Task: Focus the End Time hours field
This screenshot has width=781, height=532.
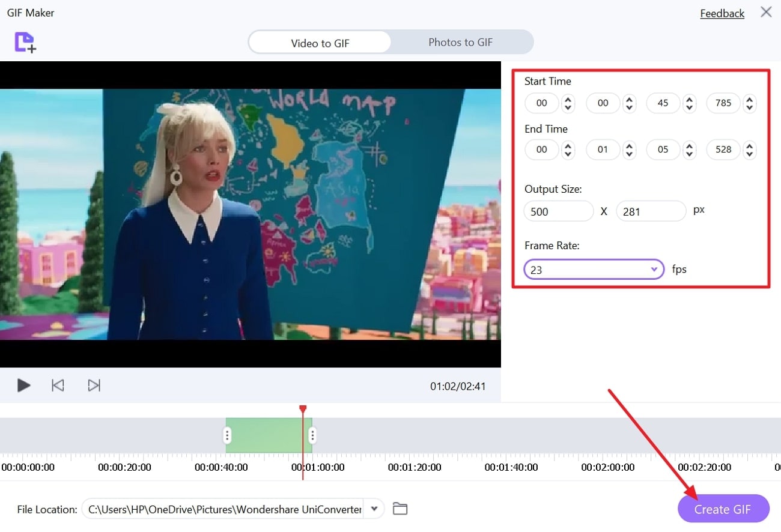Action: click(x=542, y=150)
